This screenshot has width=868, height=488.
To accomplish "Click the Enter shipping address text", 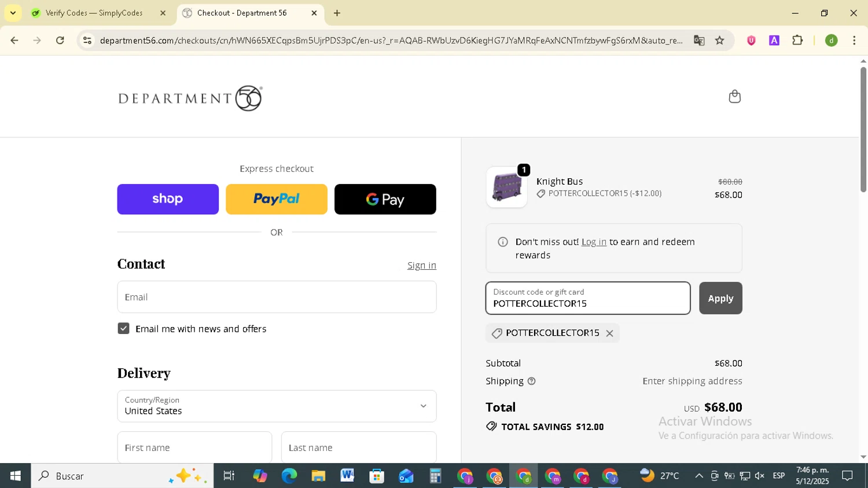I will coord(692,381).
